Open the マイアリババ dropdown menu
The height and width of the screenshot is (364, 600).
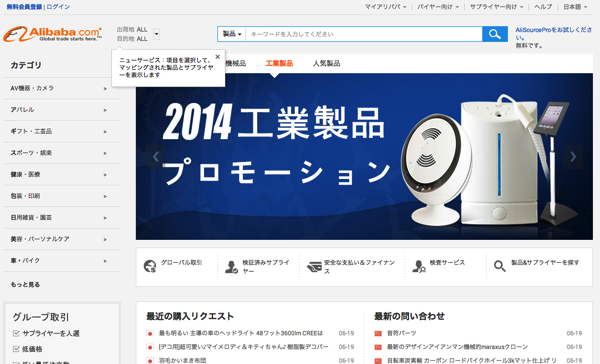[385, 7]
